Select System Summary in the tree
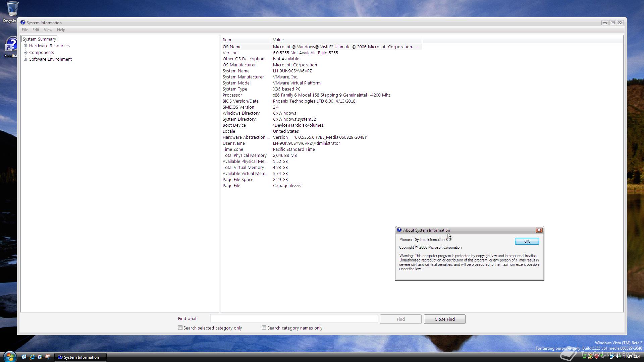The height and width of the screenshot is (362, 644). click(39, 39)
